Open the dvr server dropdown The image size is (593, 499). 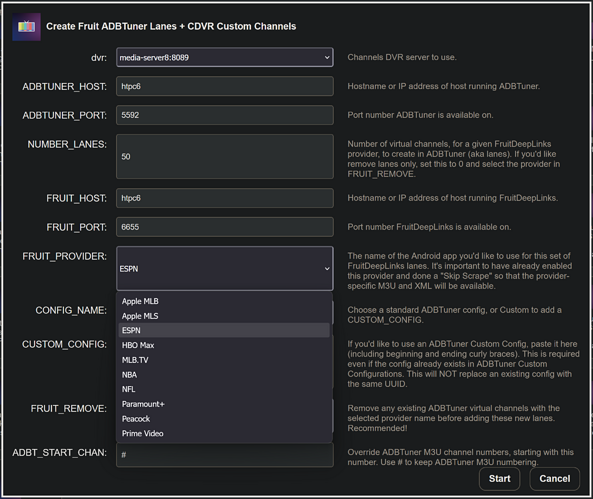click(225, 57)
